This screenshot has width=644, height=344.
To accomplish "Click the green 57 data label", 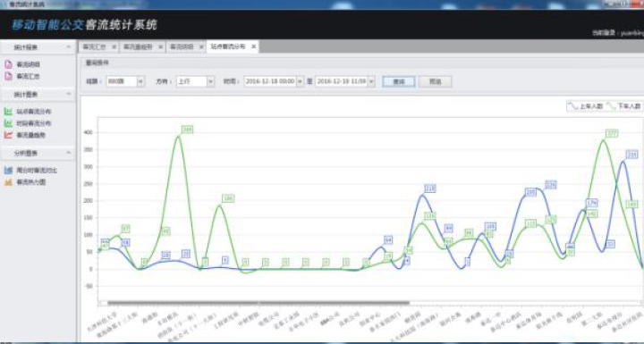I will click(x=126, y=229).
